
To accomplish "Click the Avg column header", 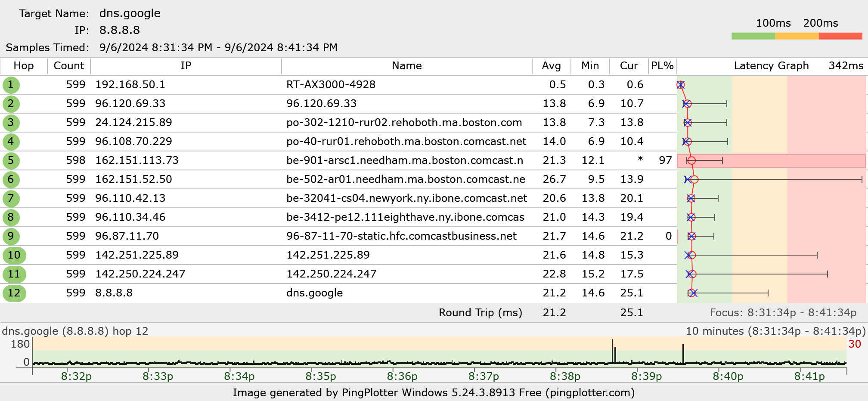I will click(x=552, y=66).
